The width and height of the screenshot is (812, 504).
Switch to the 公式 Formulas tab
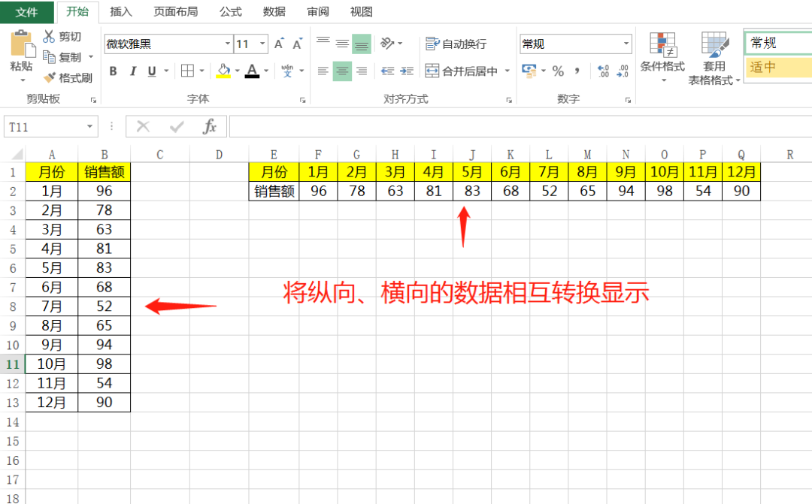point(231,12)
